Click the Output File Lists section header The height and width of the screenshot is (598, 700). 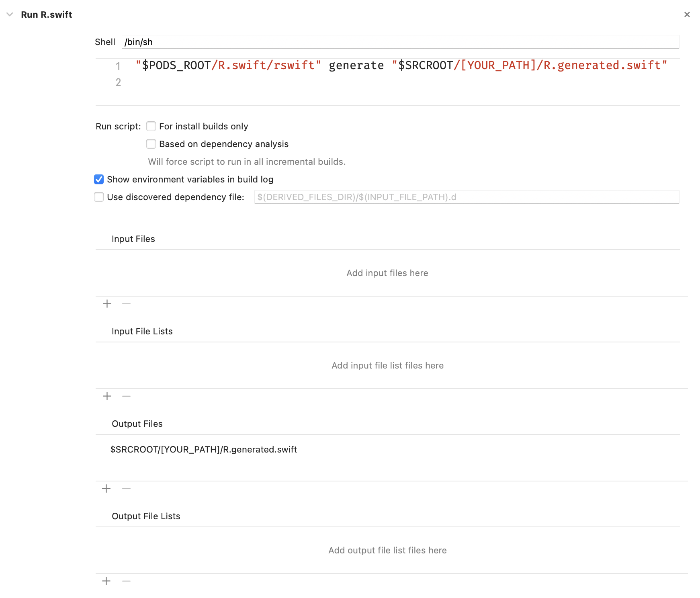[x=146, y=516]
